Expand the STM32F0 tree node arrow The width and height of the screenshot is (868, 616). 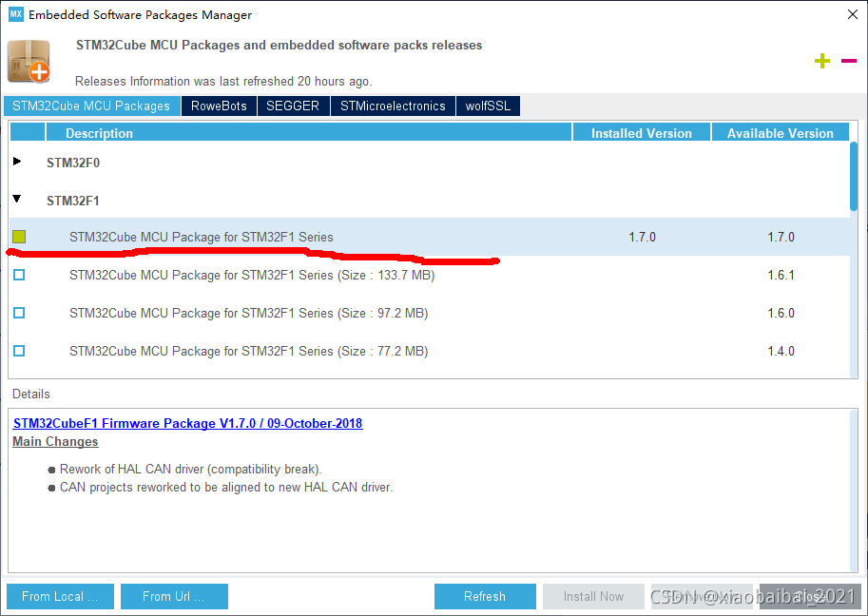point(17,162)
